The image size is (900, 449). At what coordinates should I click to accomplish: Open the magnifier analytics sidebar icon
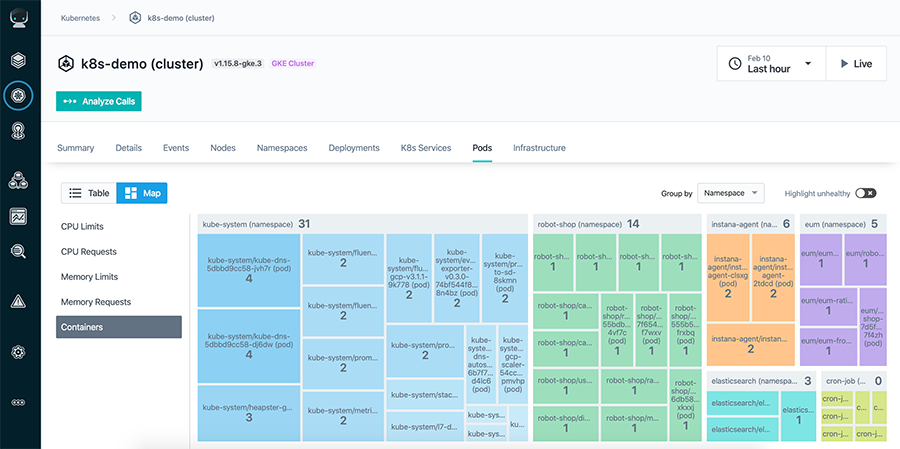[18, 251]
